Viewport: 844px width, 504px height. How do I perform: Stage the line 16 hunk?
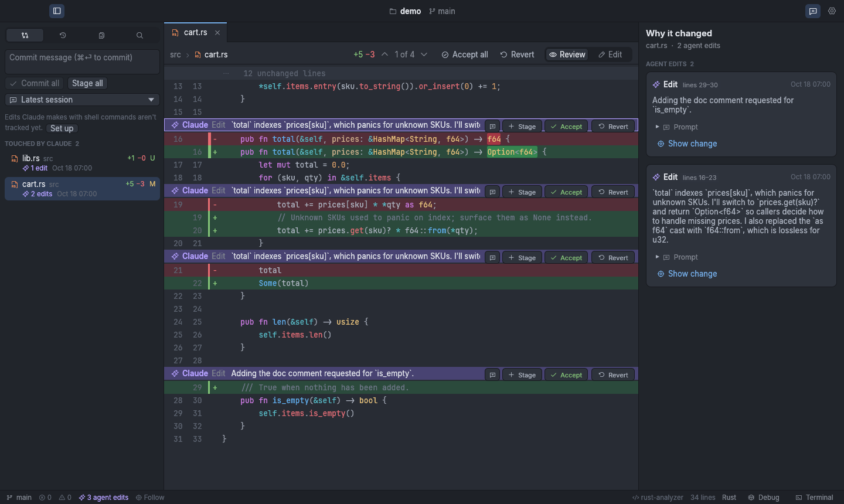[x=522, y=127]
